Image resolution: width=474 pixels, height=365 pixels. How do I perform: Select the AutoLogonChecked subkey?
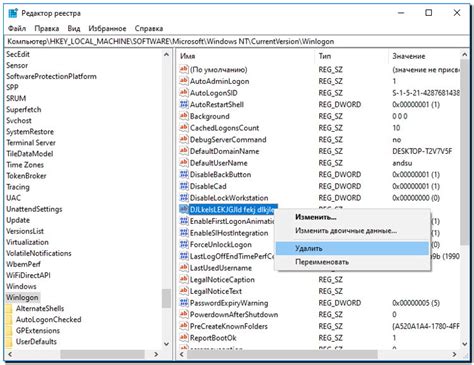tap(48, 319)
